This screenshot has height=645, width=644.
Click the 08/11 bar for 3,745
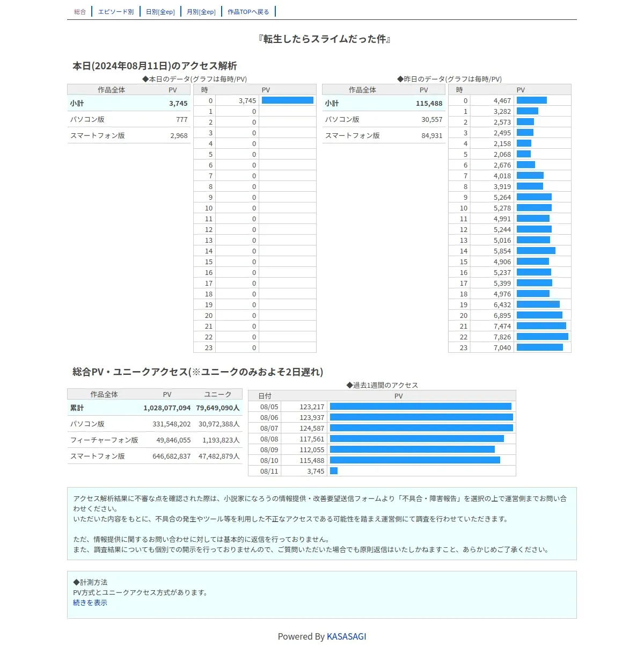(x=334, y=471)
